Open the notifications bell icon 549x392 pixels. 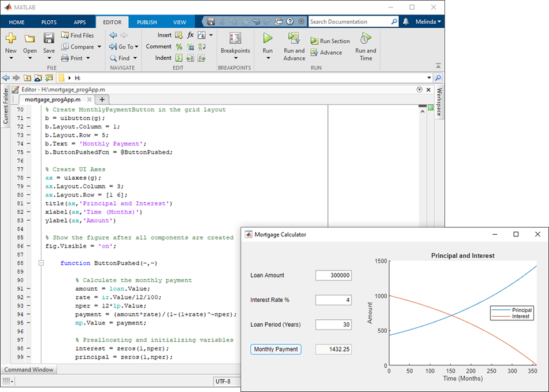406,22
